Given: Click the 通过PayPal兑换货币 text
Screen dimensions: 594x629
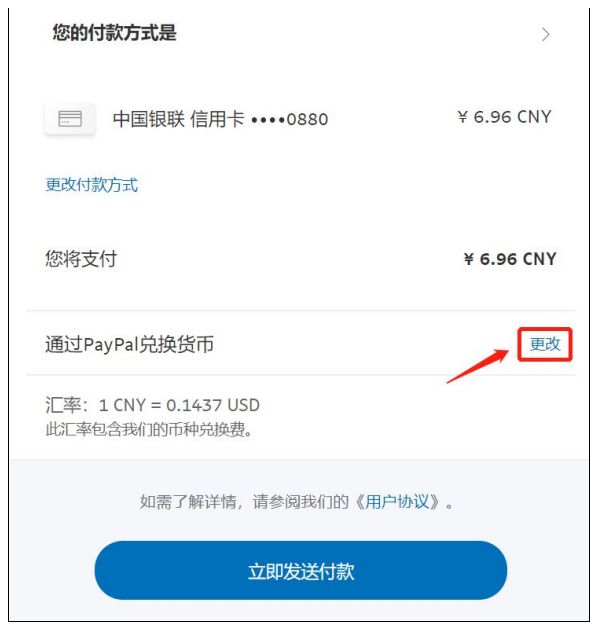Looking at the screenshot, I should tap(129, 345).
